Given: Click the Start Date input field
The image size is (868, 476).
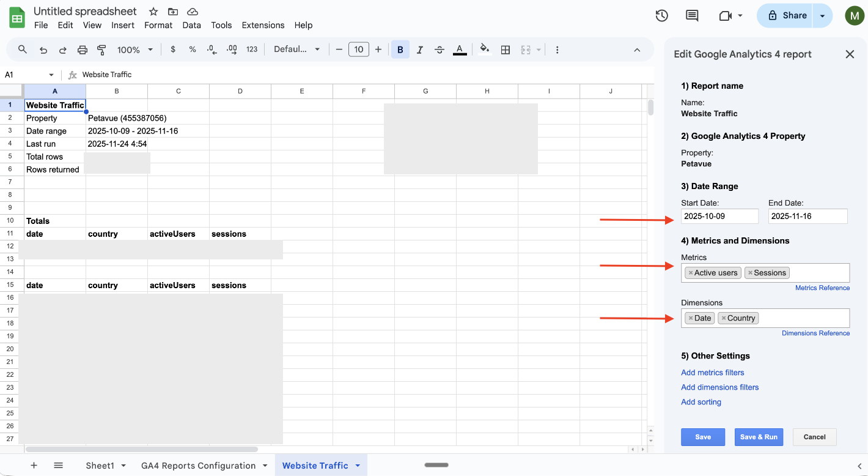Looking at the screenshot, I should click(x=719, y=216).
